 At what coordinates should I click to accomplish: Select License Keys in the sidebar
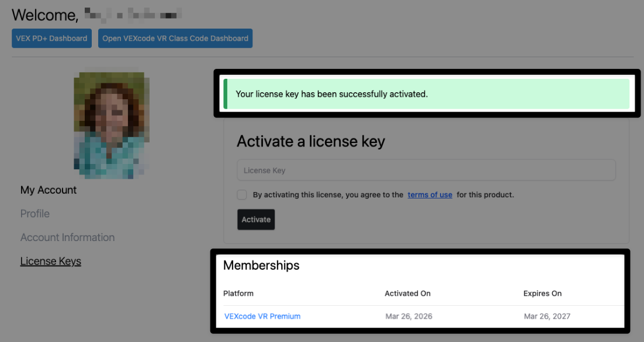pos(50,261)
